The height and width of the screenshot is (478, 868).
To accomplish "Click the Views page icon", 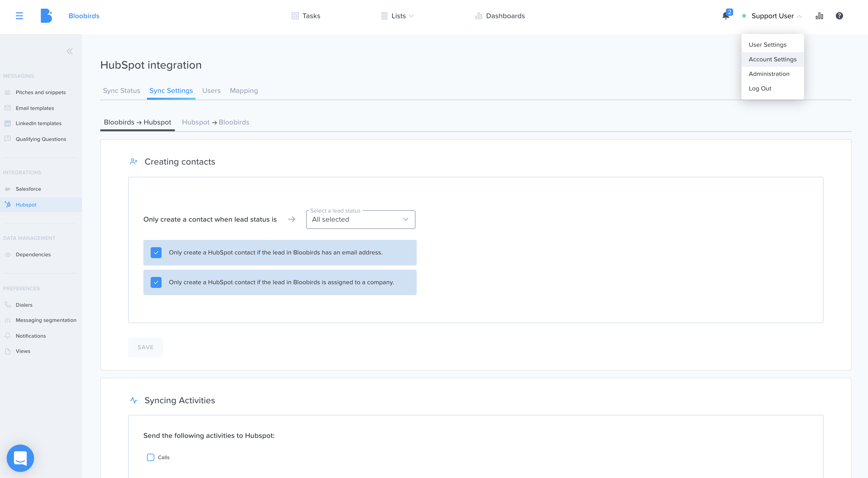I will pos(7,351).
